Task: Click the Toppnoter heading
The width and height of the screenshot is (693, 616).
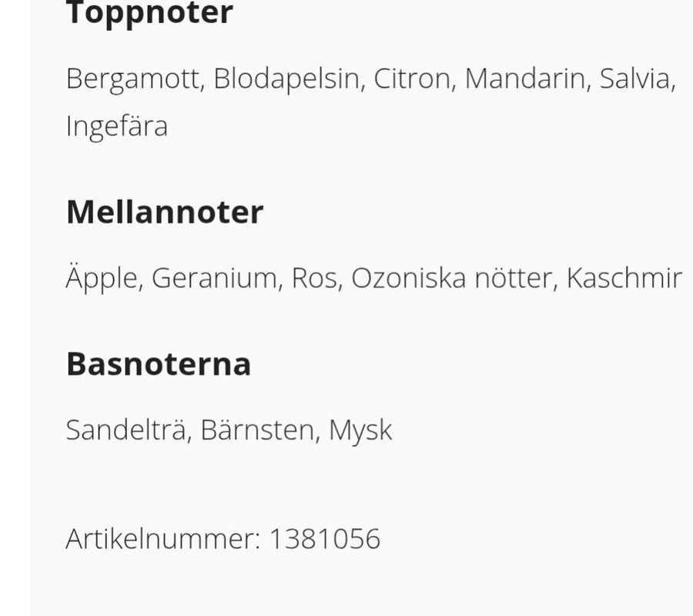Action: [x=149, y=14]
